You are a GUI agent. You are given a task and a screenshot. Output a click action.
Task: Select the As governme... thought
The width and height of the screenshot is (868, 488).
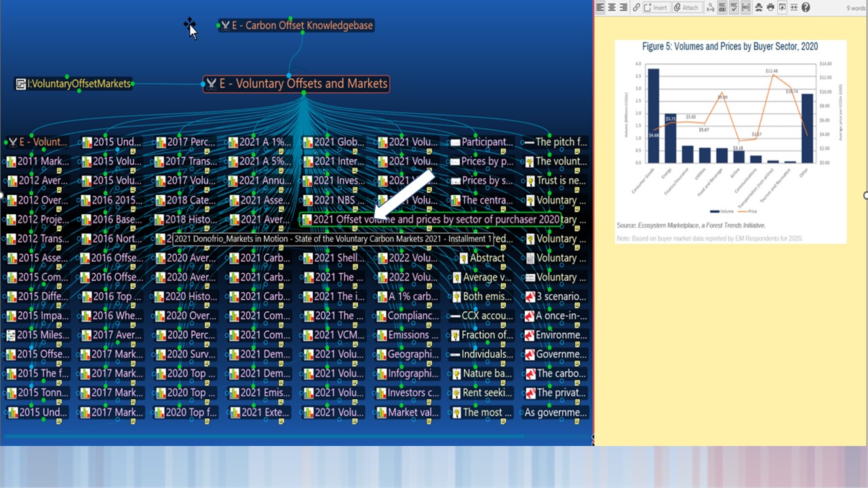[x=555, y=412]
